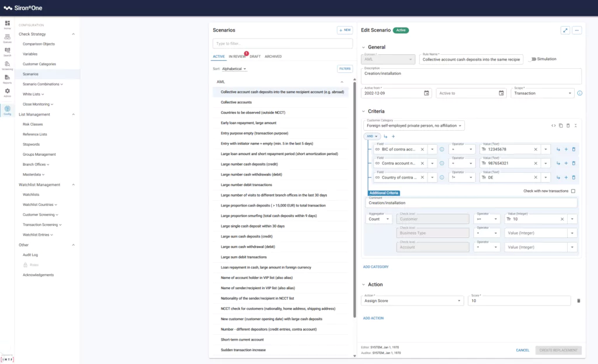The image size is (598, 364).
Task: Check the 'Check with new transactions' box
Action: point(573,191)
